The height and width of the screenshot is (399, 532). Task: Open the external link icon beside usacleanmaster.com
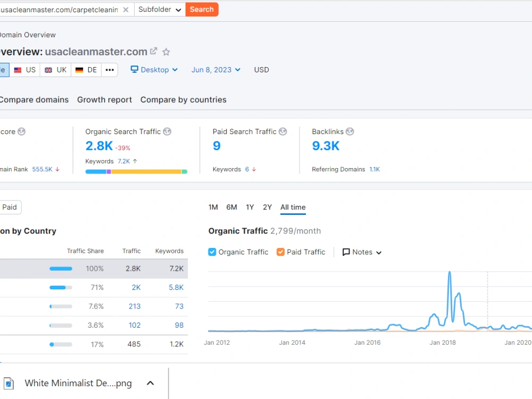154,51
